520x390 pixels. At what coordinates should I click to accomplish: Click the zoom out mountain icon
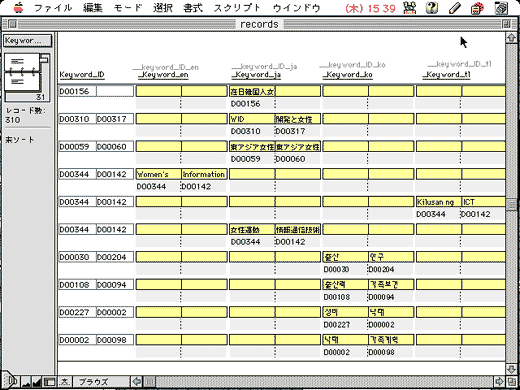(25, 381)
